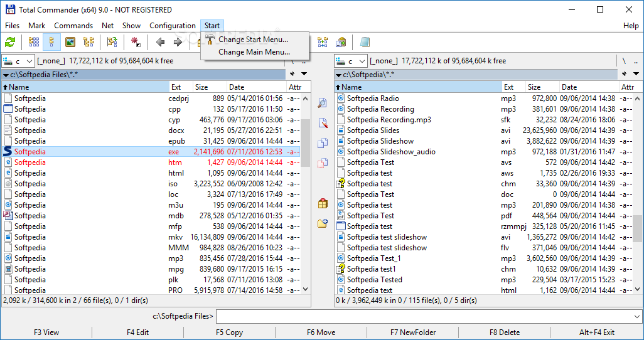
Task: Click the icon of Softpedia mdb file
Action: [8, 216]
